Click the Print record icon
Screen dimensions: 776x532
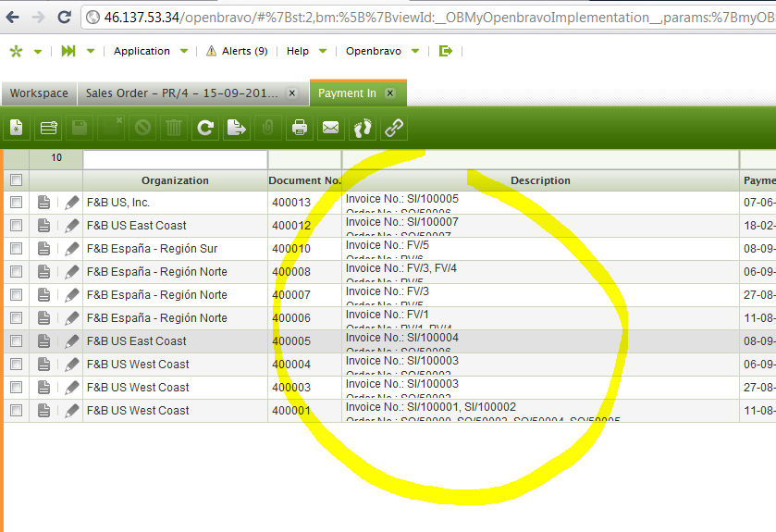click(300, 128)
